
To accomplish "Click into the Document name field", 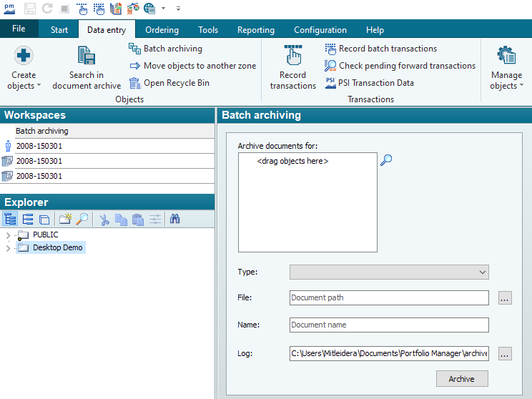I will click(x=389, y=325).
